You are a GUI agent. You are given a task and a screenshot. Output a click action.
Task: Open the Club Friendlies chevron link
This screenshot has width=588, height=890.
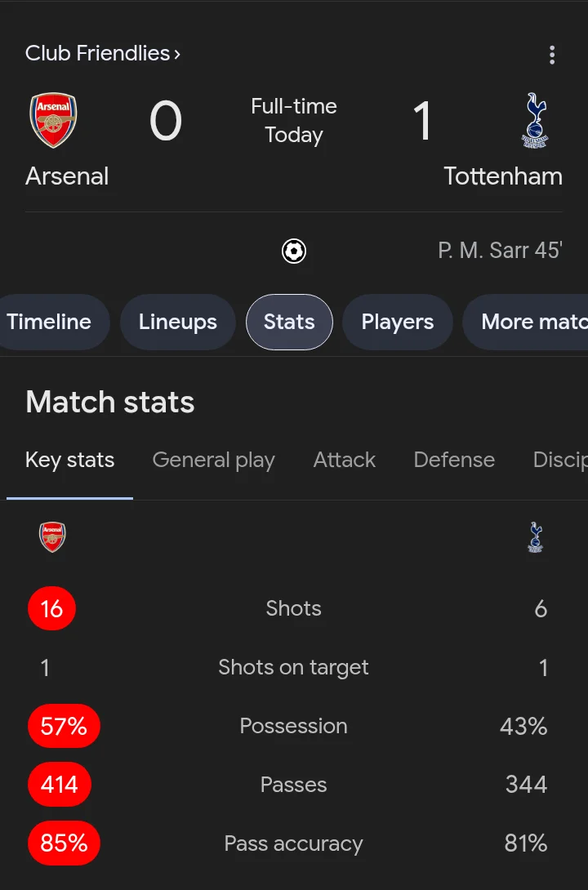point(103,53)
